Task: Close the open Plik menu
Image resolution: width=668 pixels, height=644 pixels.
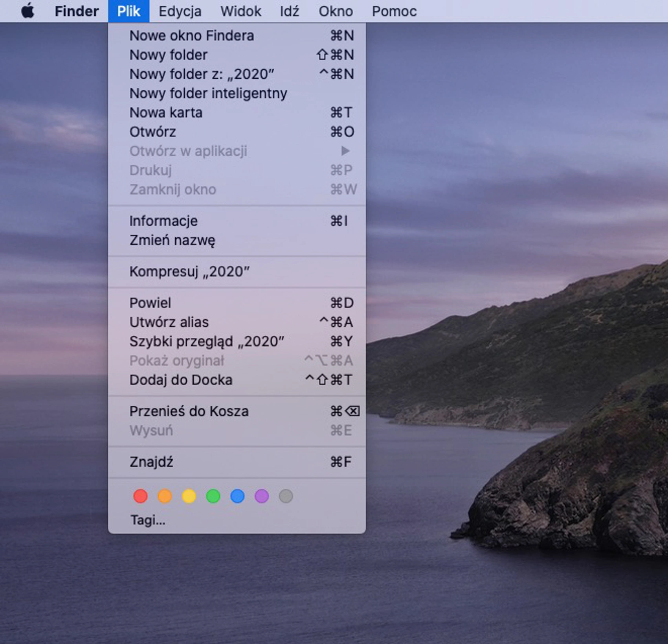Action: pyautogui.click(x=128, y=11)
